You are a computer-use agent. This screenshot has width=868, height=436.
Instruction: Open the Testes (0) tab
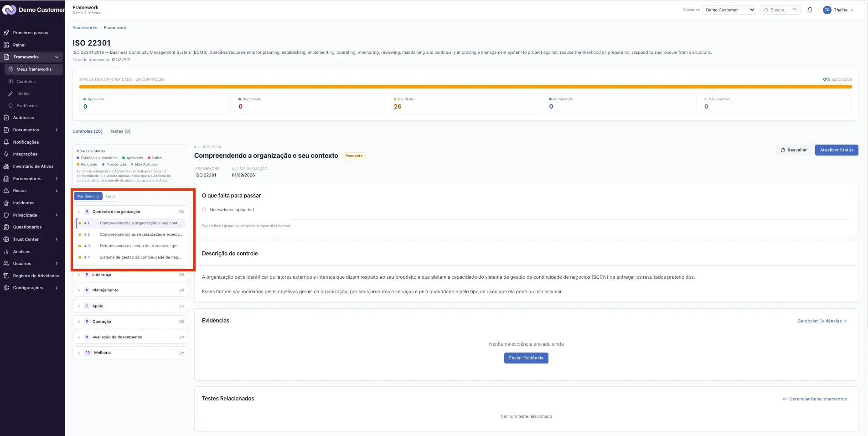pyautogui.click(x=120, y=131)
